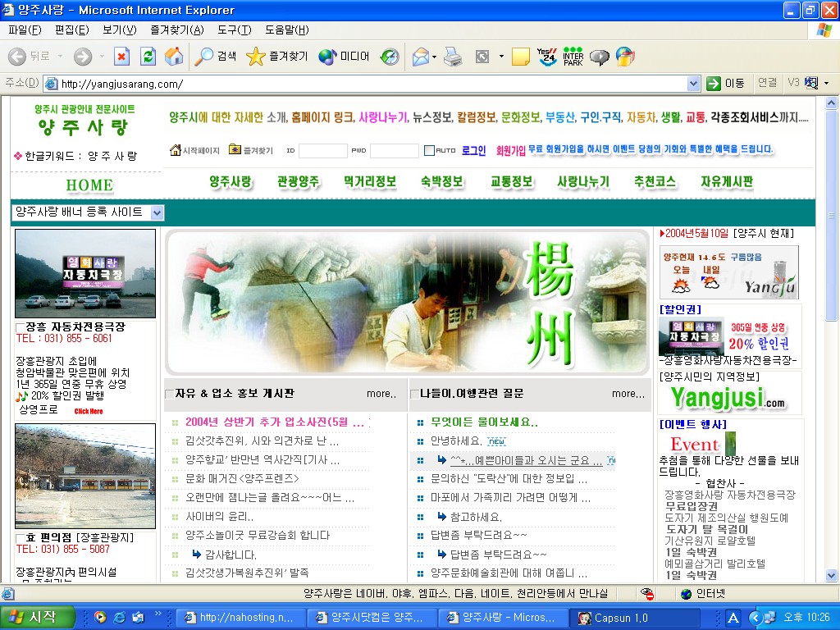Image resolution: width=840 pixels, height=630 pixels.
Task: Refresh the page with the toolbar icon
Action: pos(148,57)
